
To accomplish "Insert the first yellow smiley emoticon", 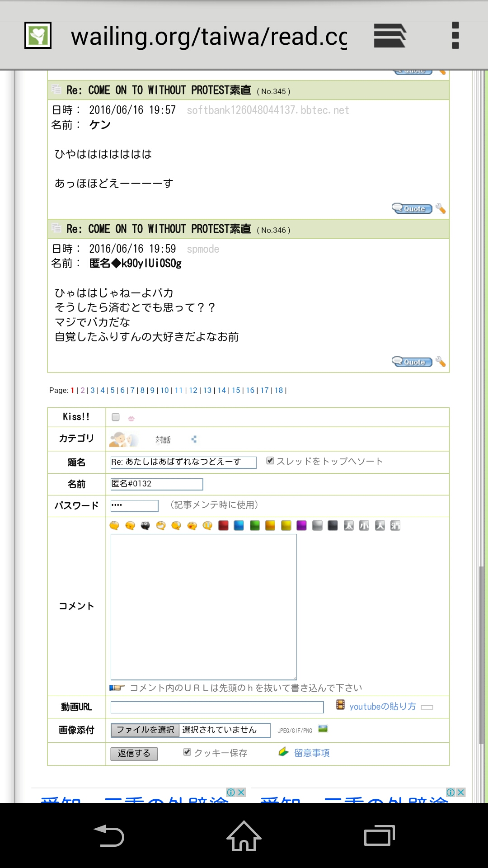I will 114,525.
